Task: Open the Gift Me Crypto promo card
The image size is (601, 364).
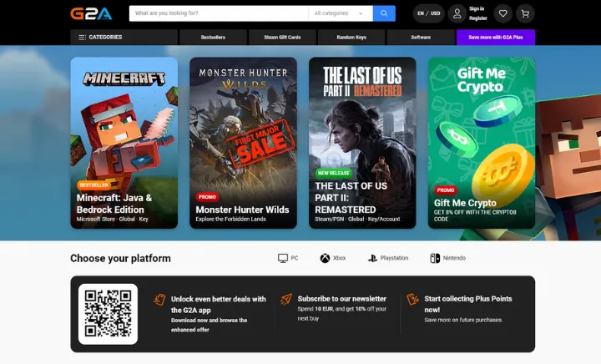Action: pyautogui.click(x=482, y=143)
